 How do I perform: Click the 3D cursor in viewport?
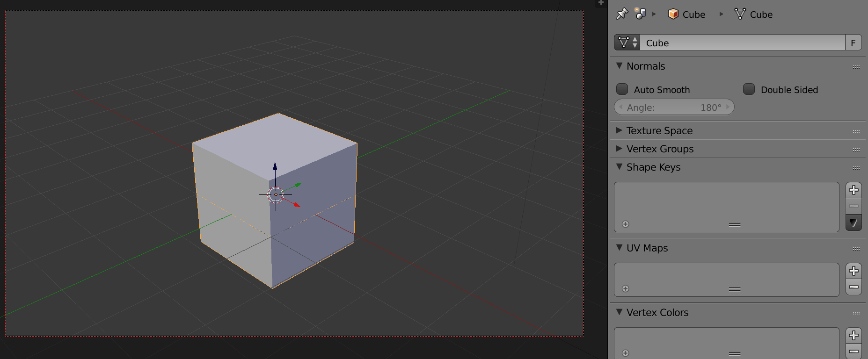coord(276,194)
